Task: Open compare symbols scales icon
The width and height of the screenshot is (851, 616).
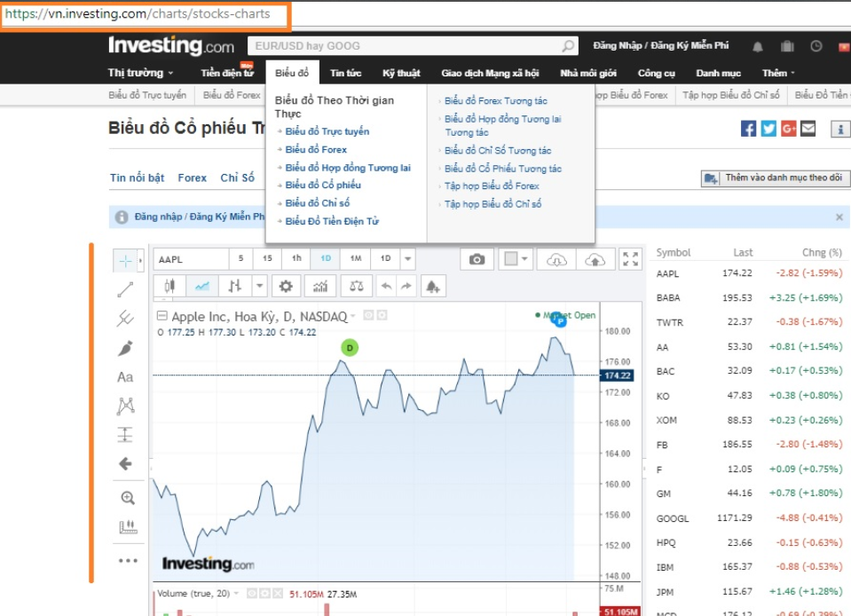Action: (x=357, y=286)
